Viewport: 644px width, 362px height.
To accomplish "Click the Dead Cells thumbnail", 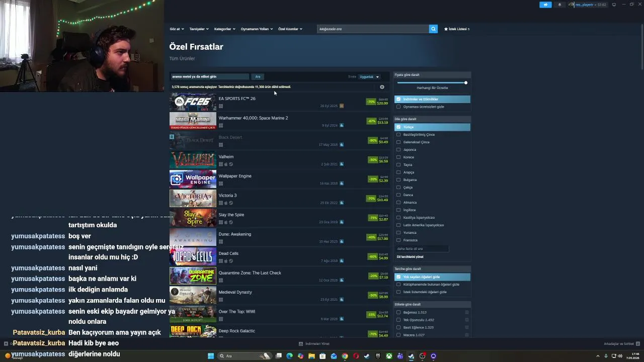I will pyautogui.click(x=193, y=256).
